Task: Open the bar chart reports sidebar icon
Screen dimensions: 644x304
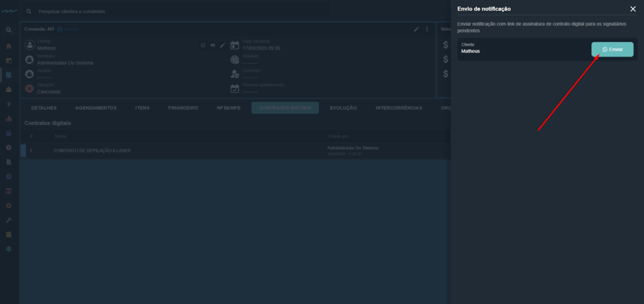Action: (9, 118)
